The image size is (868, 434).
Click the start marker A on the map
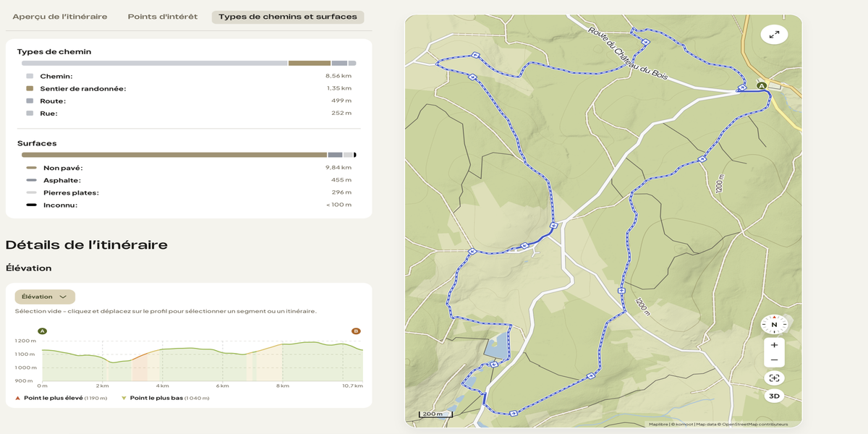point(762,86)
